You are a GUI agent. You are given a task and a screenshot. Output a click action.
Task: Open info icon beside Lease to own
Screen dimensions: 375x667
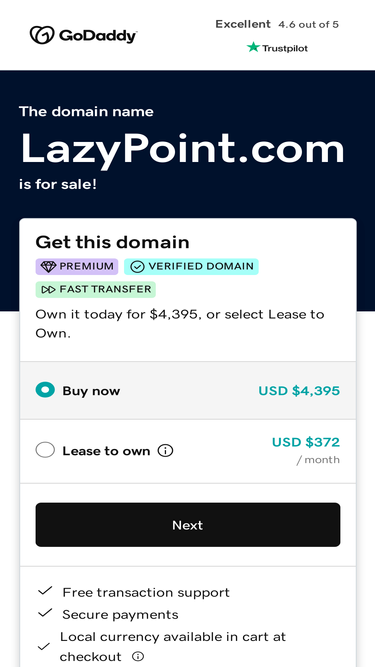[165, 450]
